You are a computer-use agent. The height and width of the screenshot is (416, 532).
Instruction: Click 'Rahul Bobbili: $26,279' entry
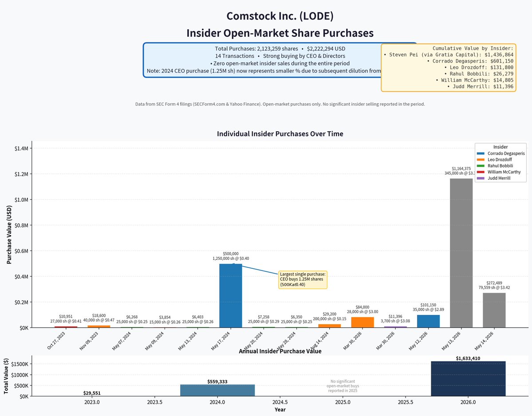tap(479, 74)
